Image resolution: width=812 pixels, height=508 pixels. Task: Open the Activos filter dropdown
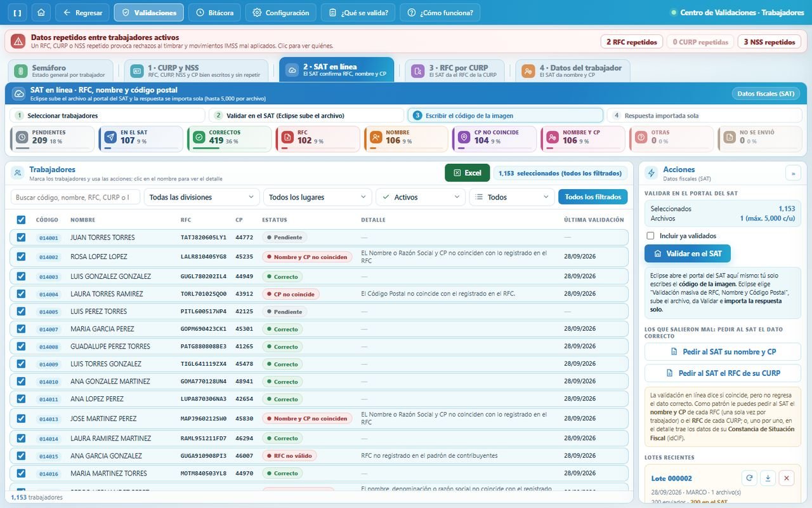421,197
